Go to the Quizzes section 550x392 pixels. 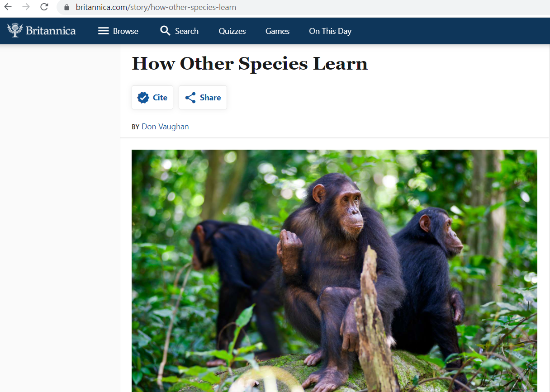click(232, 31)
